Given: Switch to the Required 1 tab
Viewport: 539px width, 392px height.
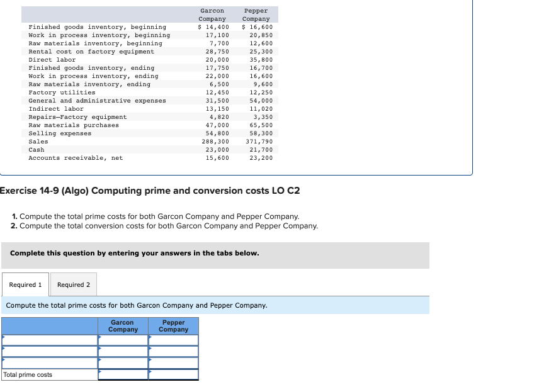Looking at the screenshot, I should 25,284.
